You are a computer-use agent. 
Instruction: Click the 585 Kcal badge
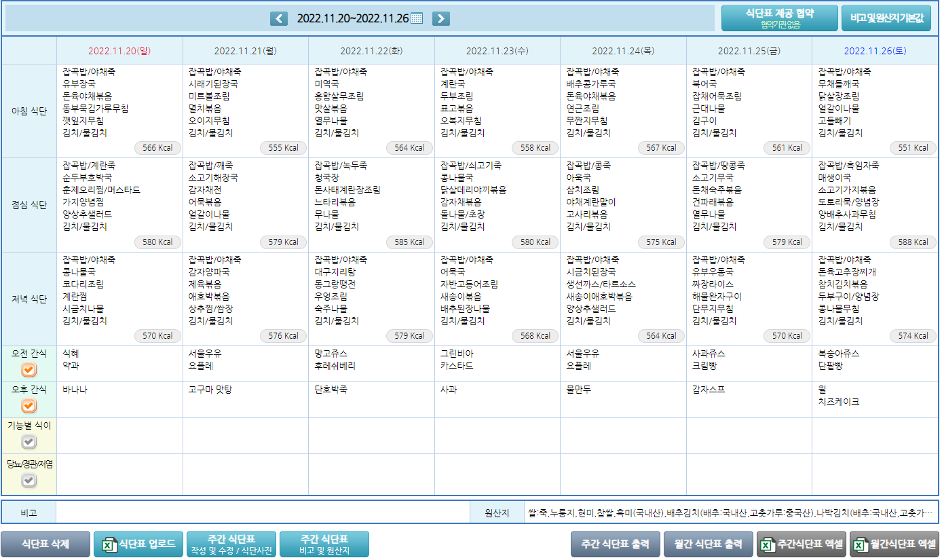[x=410, y=242]
